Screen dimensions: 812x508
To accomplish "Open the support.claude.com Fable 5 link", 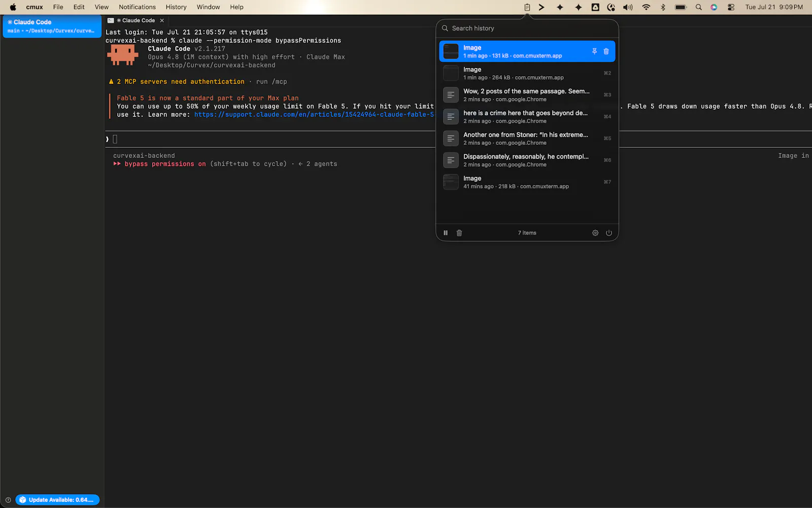I will coord(314,115).
